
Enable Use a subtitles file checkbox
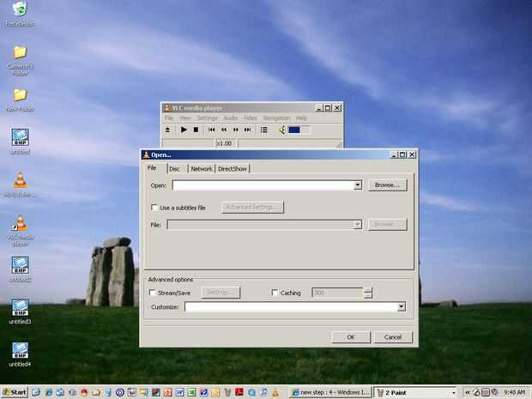pos(154,208)
